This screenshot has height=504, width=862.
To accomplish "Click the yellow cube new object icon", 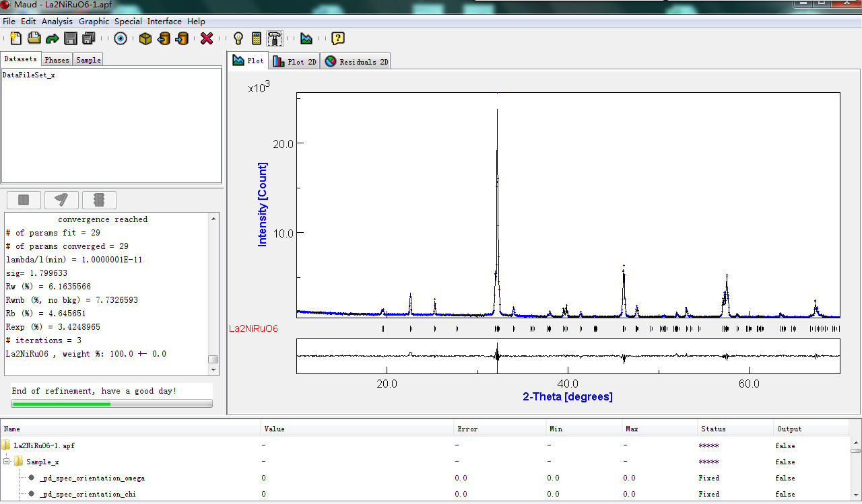I will pyautogui.click(x=145, y=38).
